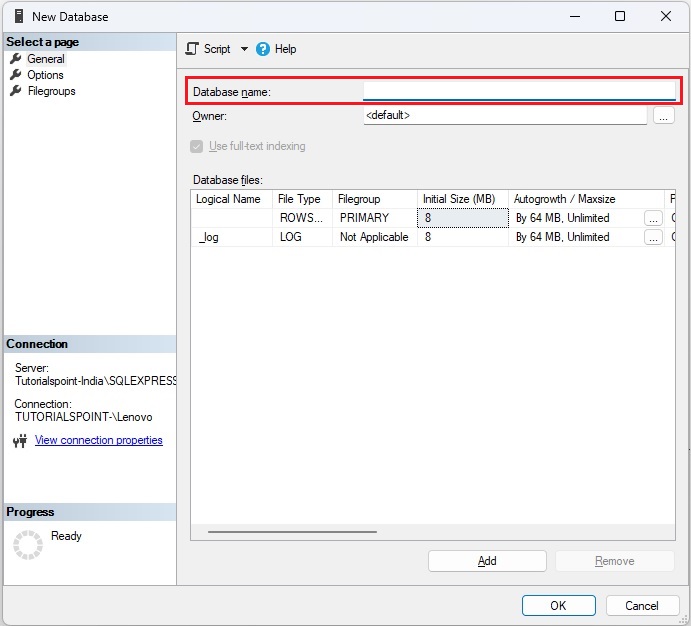Select the LOG file type cell
691x626 pixels.
[x=302, y=237]
